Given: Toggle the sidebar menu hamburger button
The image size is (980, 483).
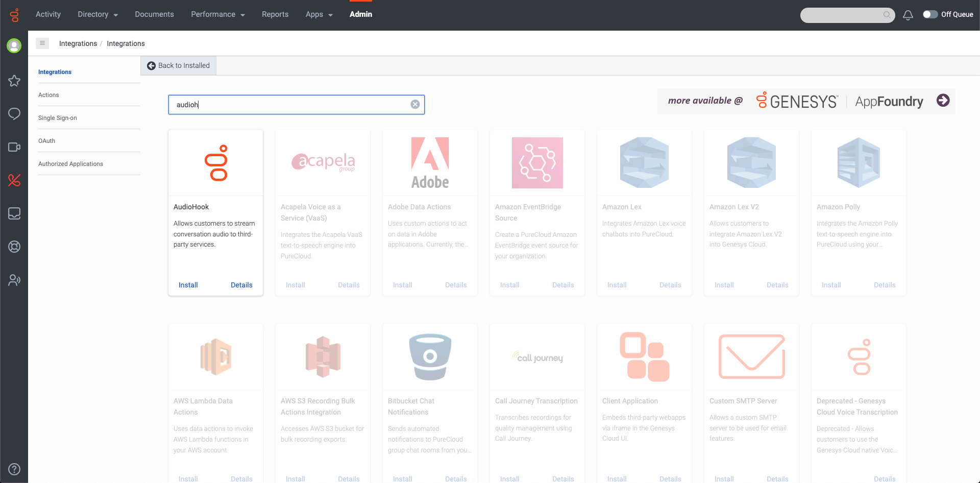Looking at the screenshot, I should click(x=42, y=43).
